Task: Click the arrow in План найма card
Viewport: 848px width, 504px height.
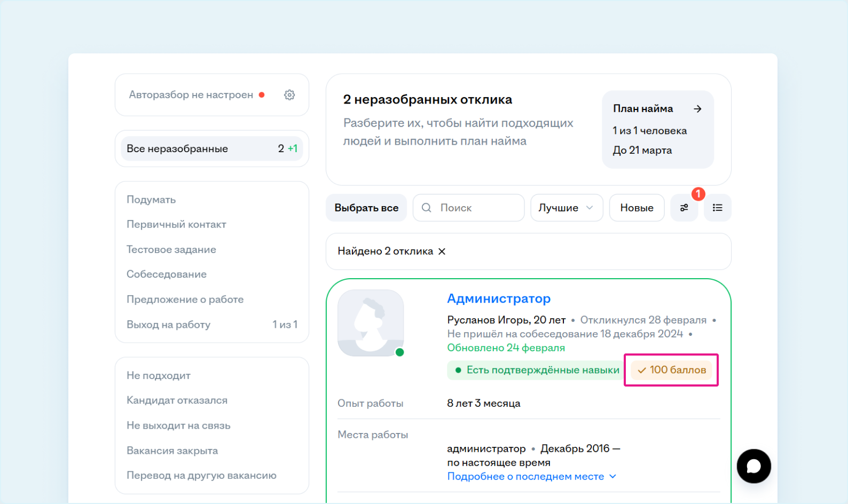Action: (x=697, y=109)
